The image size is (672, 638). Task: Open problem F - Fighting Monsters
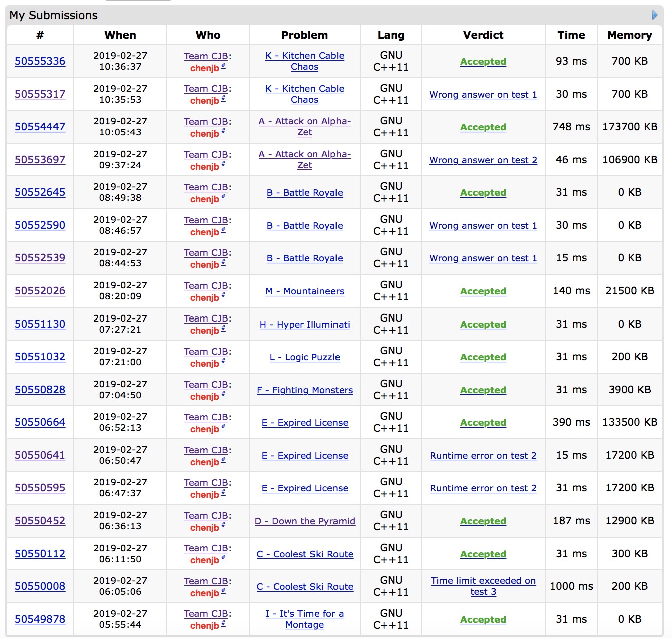point(304,390)
